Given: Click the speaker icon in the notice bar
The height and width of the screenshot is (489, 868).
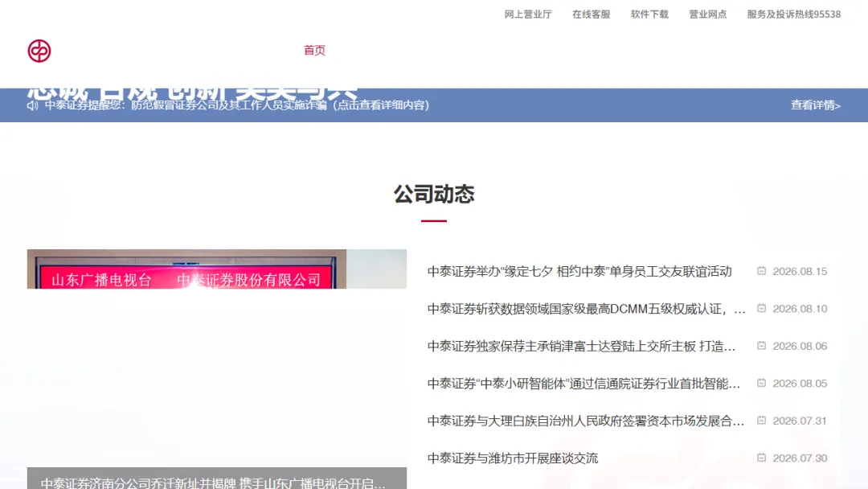Looking at the screenshot, I should pyautogui.click(x=33, y=105).
